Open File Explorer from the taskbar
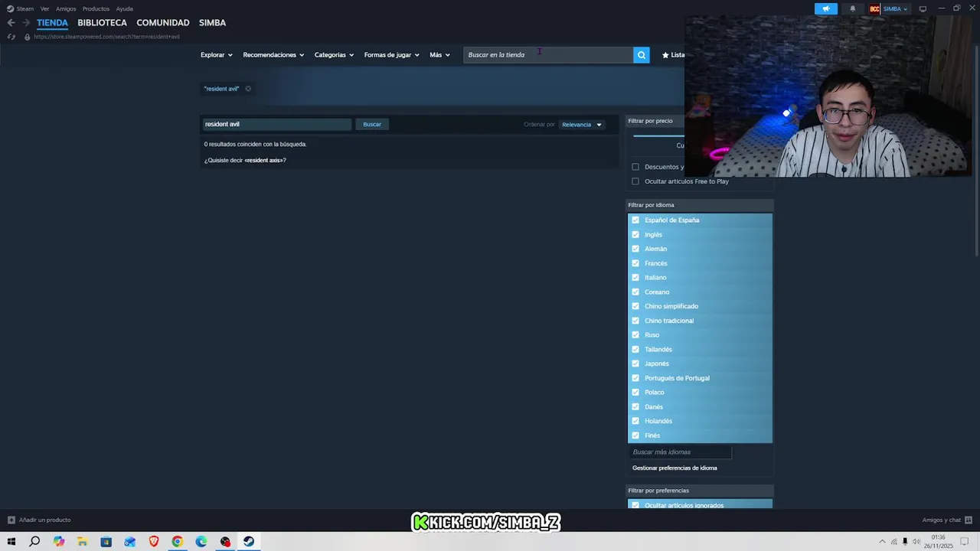The height and width of the screenshot is (551, 980). coord(83,542)
